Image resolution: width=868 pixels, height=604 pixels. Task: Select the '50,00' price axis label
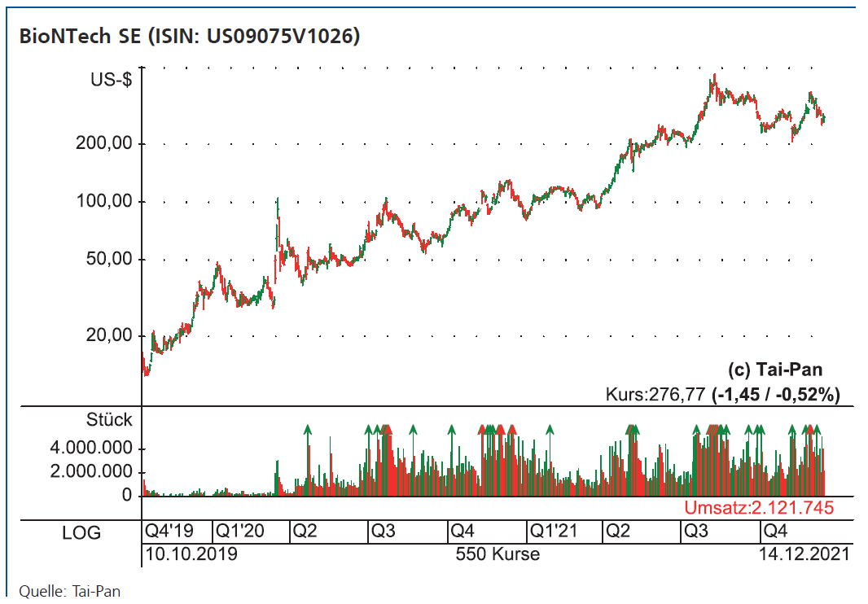point(110,259)
